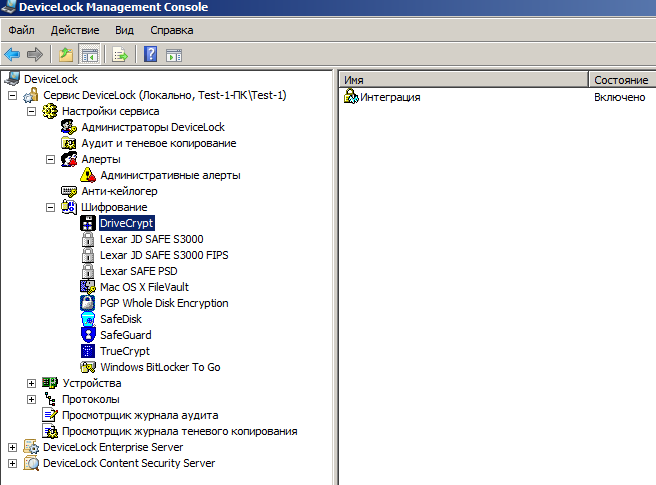This screenshot has width=656, height=485.
Task: Click the Протоколы network icon
Action: 50,399
